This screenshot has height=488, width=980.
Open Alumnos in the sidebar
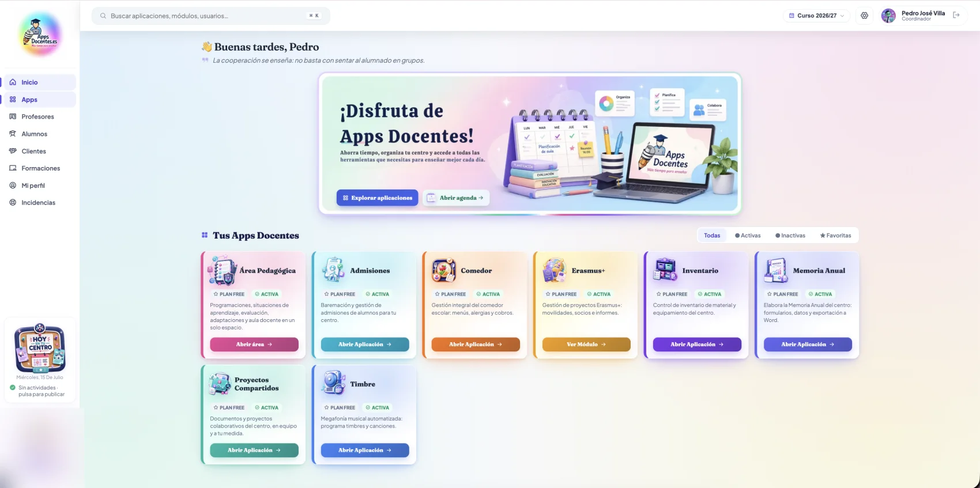[40, 134]
